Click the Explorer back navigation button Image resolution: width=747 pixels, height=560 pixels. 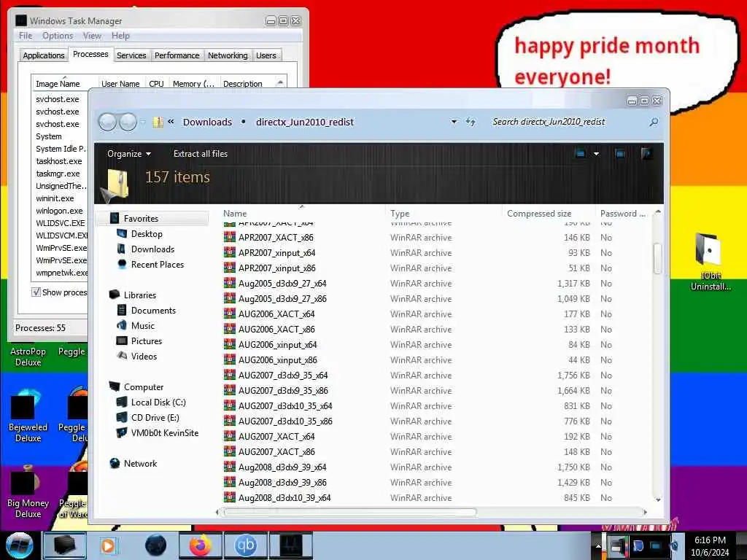pyautogui.click(x=107, y=122)
